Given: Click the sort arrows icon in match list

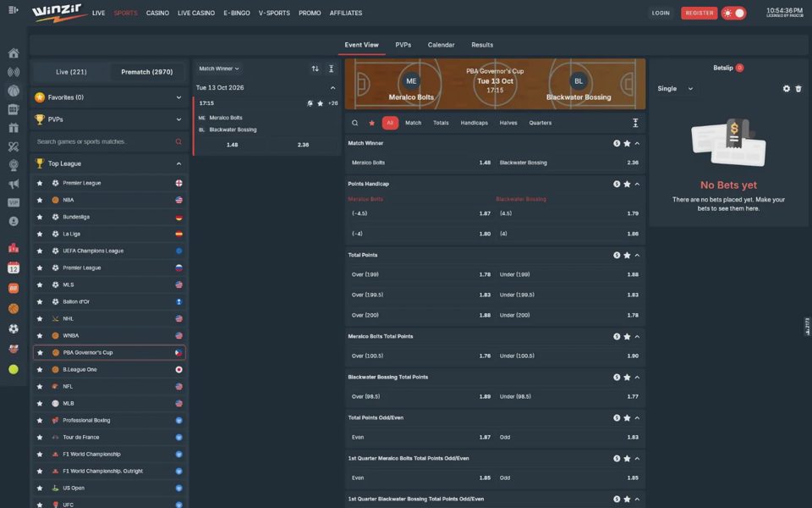Looking at the screenshot, I should coord(315,69).
